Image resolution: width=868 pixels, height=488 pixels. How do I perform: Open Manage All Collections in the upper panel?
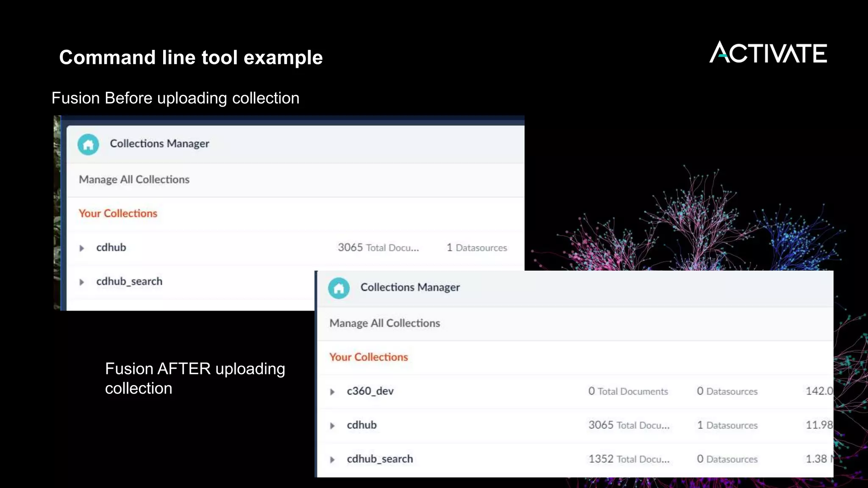[x=134, y=180]
